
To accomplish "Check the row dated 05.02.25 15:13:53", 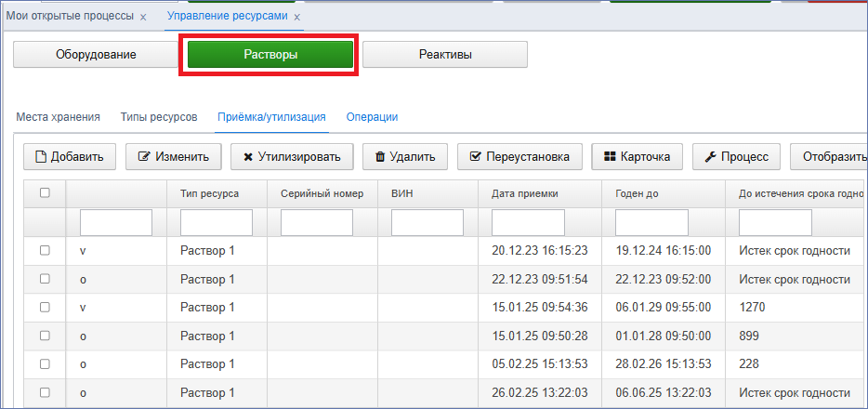I will 45,363.
